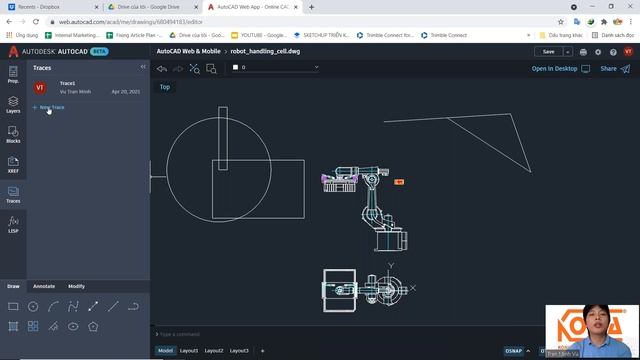Bookmark this page with star icon
The image size is (640, 360).
(x=561, y=22)
